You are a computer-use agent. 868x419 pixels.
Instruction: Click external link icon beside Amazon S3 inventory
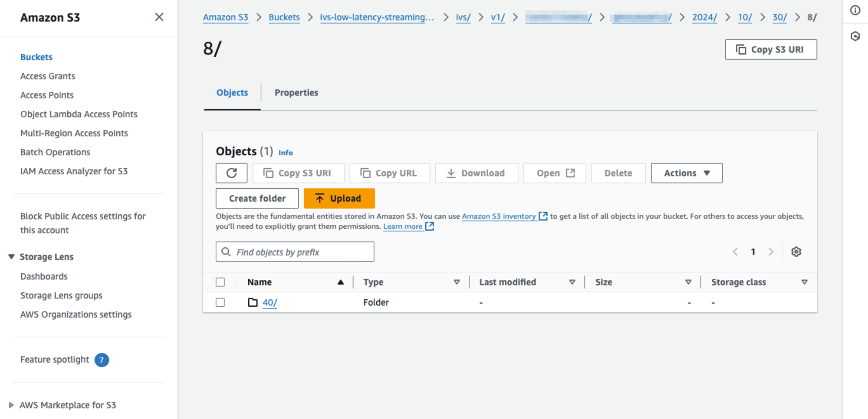tap(543, 216)
